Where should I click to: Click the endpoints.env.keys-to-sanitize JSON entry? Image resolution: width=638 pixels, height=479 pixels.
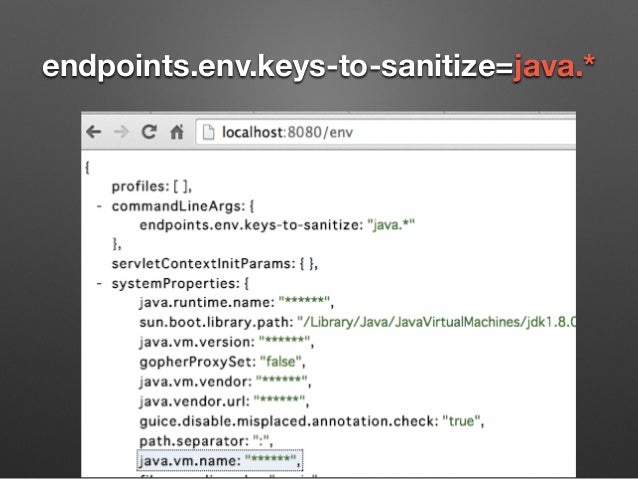tap(277, 225)
